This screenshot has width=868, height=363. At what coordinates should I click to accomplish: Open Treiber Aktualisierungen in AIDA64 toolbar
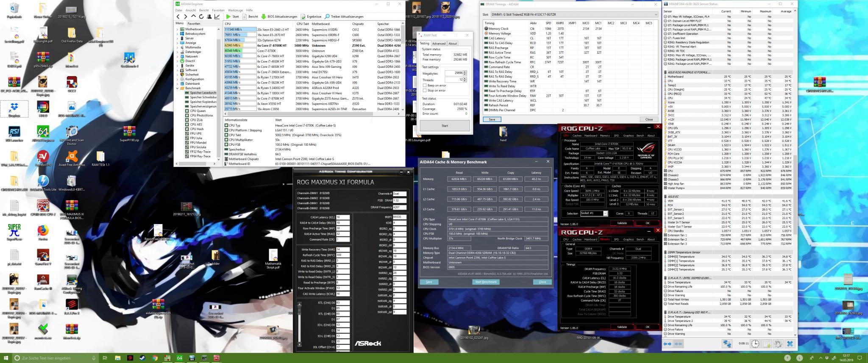tap(344, 17)
